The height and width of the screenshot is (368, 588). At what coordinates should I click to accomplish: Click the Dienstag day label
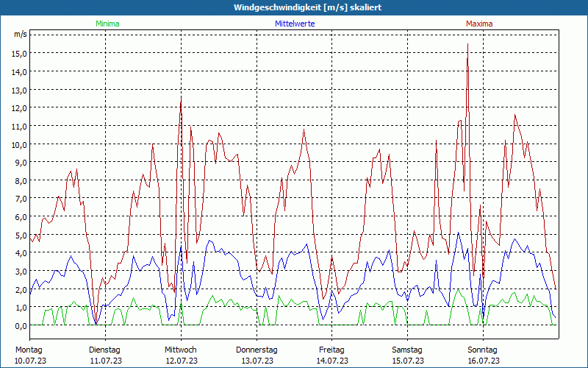[104, 350]
